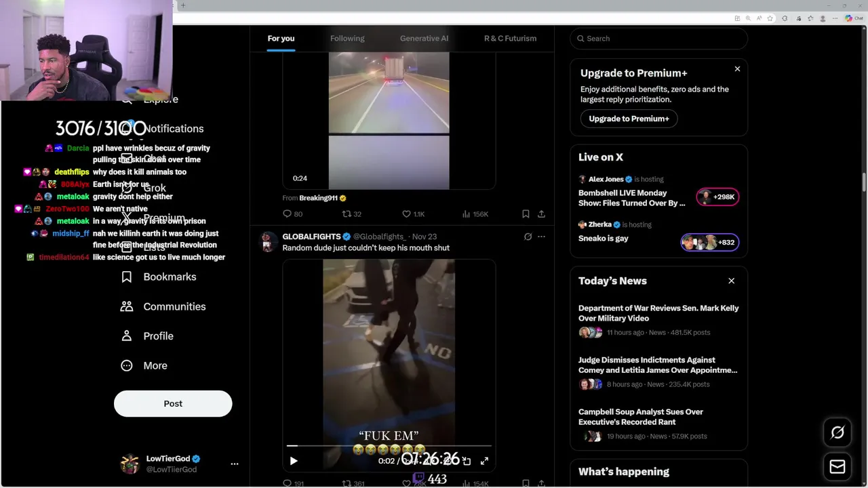
Task: Dismiss the Upgrade to Premium+ card
Action: [x=737, y=68]
